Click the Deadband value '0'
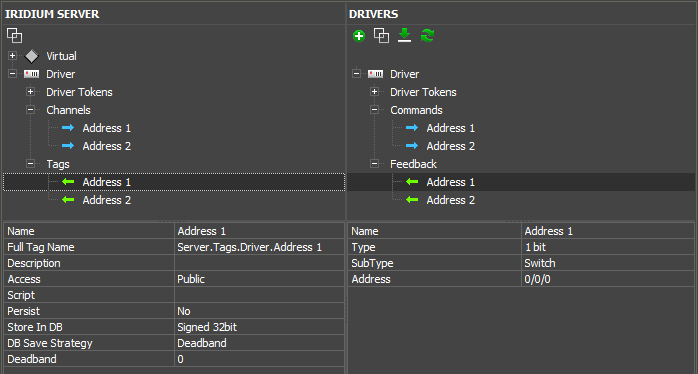Image resolution: width=698 pixels, height=374 pixels. (x=259, y=359)
